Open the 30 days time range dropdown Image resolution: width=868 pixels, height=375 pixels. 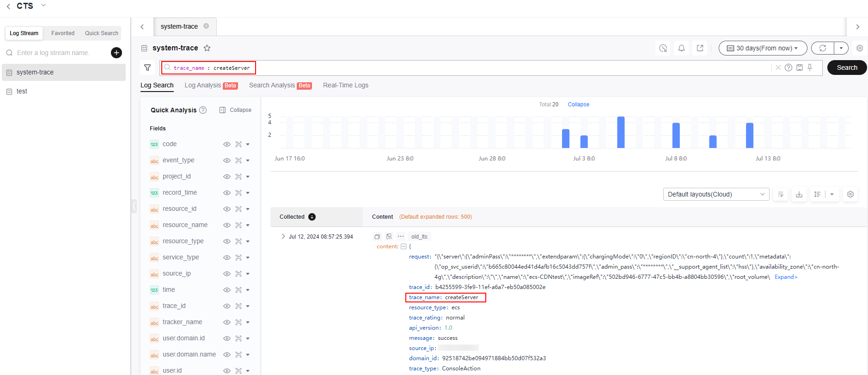coord(763,48)
